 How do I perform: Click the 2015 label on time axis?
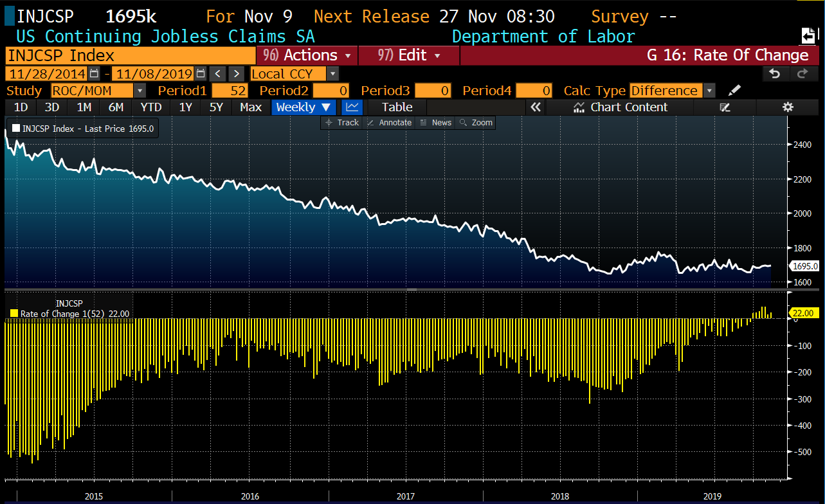point(94,496)
